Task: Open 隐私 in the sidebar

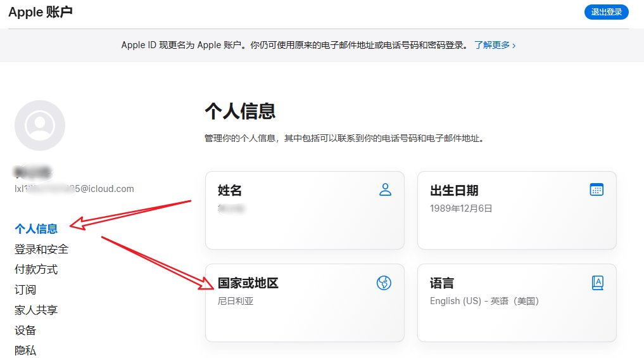Action: [25, 350]
